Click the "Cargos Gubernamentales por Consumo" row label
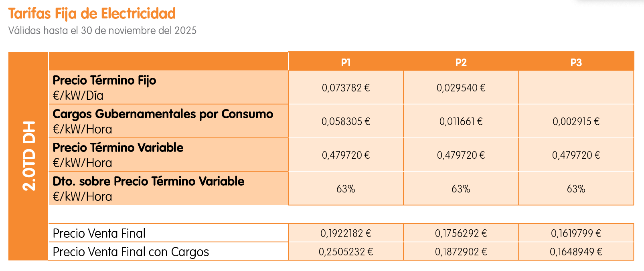 point(163,114)
